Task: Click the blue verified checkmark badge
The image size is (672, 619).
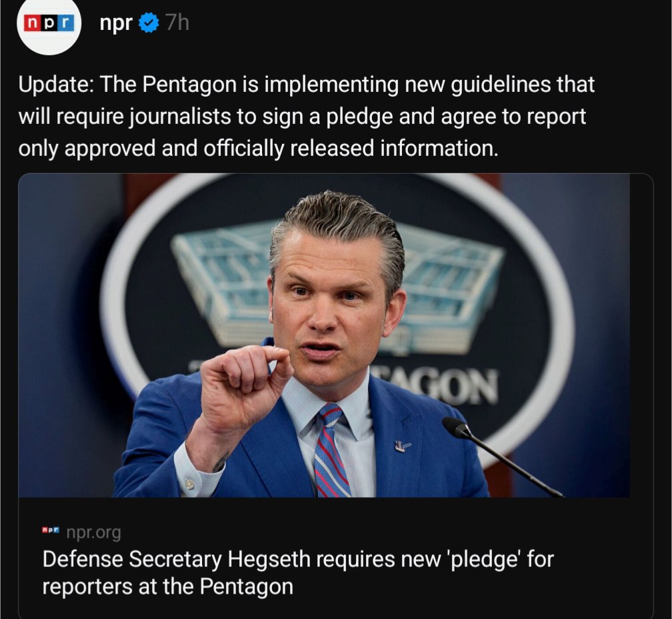Action: tap(149, 23)
